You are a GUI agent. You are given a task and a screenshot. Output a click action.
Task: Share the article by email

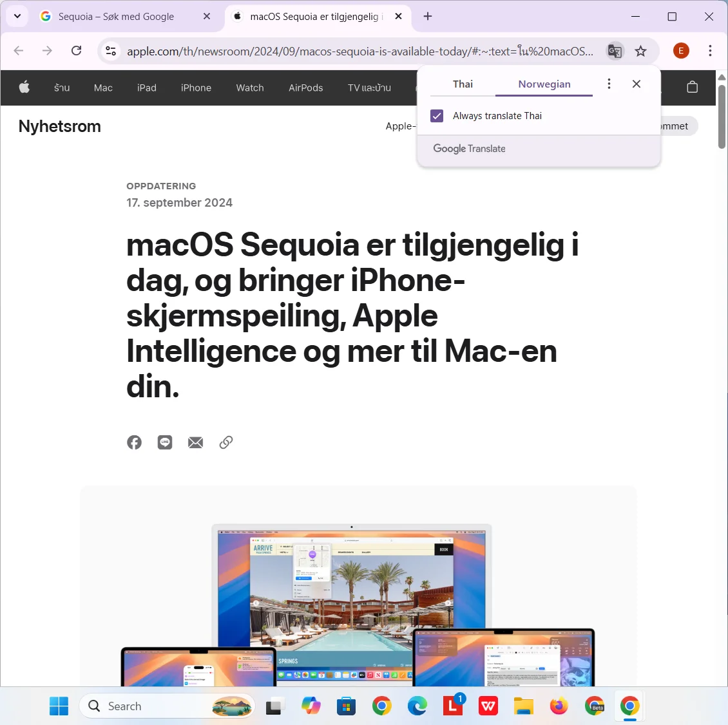(x=195, y=442)
